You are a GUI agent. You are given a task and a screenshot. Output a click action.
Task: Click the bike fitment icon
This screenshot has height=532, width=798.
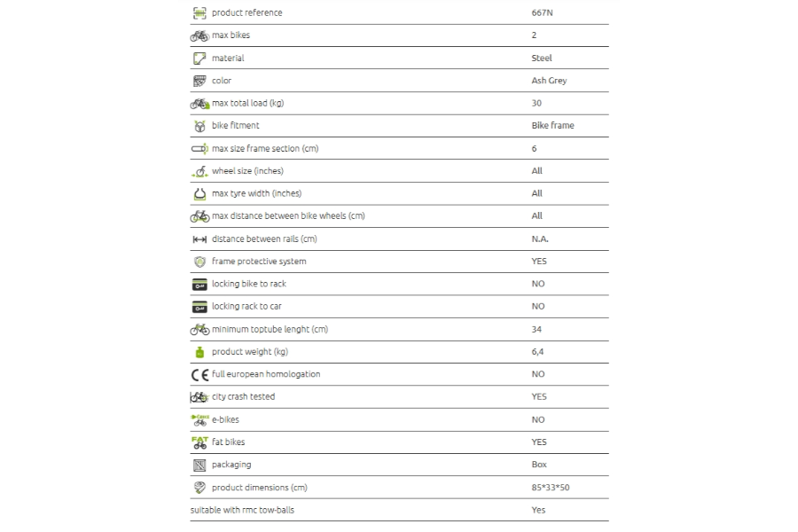coord(199,126)
